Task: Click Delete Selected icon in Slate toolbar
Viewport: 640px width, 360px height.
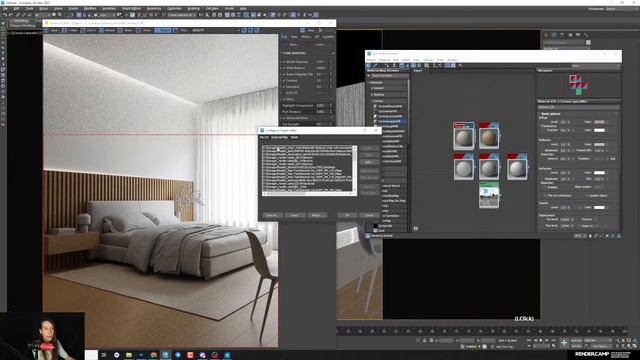Action: tap(394, 65)
